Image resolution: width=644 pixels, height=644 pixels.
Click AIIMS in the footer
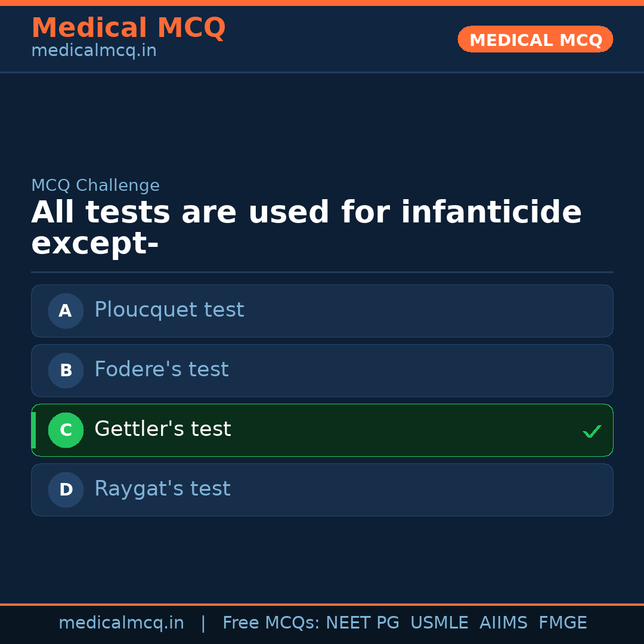pos(503,623)
